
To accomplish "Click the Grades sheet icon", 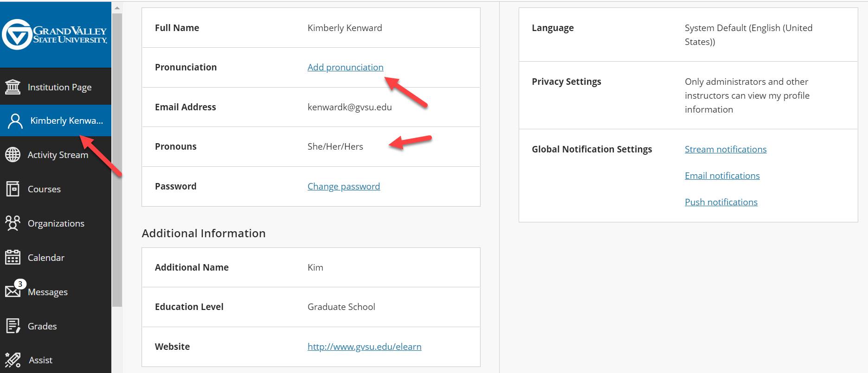I will click(13, 326).
